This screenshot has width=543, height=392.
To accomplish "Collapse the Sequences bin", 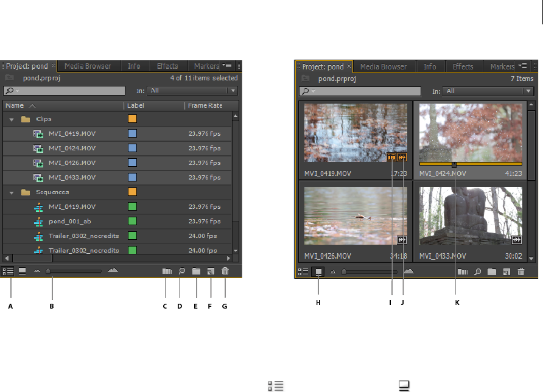I will 12,192.
